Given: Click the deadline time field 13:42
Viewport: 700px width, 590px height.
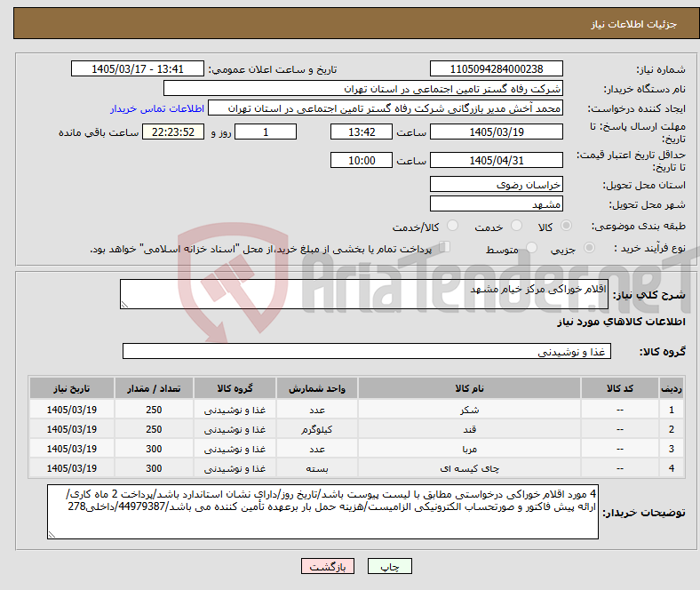Looking at the screenshot, I should pyautogui.click(x=362, y=132).
